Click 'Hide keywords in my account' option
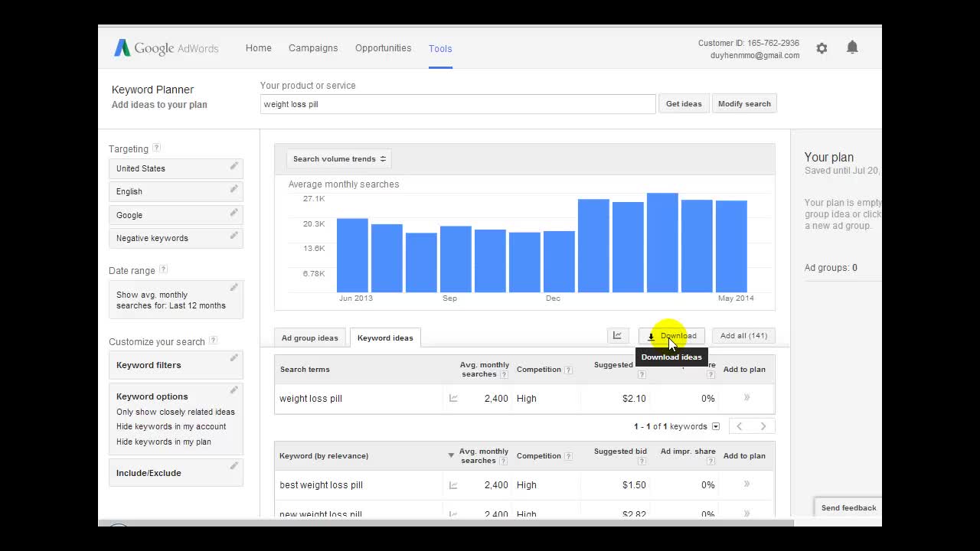The height and width of the screenshot is (551, 980). pos(171,426)
